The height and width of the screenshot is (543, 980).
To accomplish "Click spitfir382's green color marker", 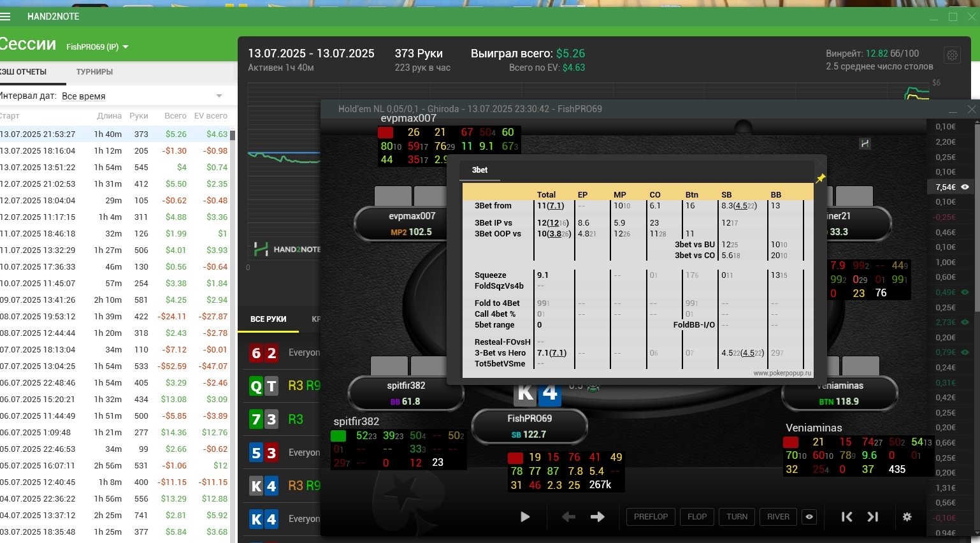I will point(338,436).
